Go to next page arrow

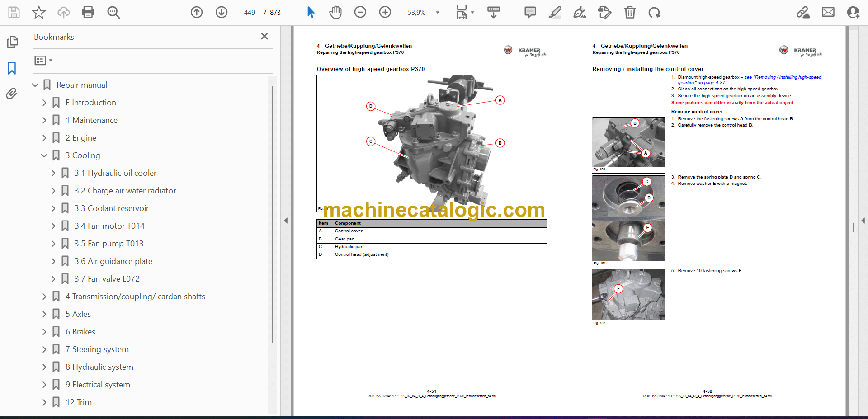pos(222,12)
